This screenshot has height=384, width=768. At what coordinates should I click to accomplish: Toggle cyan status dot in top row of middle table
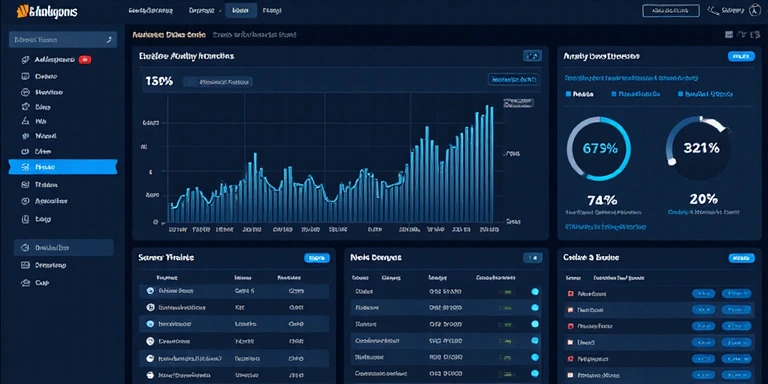[x=535, y=291]
